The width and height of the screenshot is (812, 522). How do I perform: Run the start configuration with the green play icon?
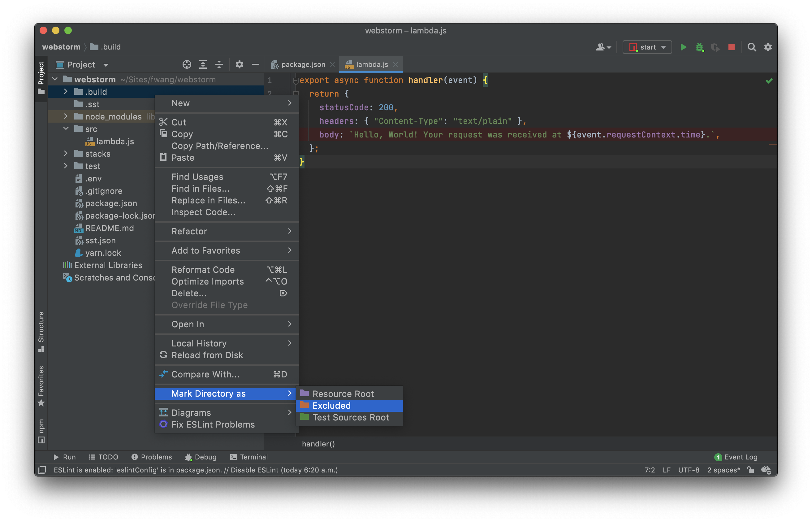click(x=683, y=47)
